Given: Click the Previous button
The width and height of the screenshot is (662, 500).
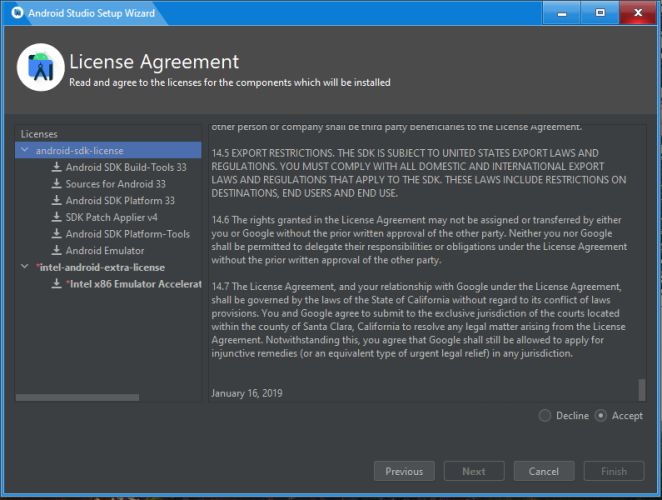Looking at the screenshot, I should click(404, 471).
